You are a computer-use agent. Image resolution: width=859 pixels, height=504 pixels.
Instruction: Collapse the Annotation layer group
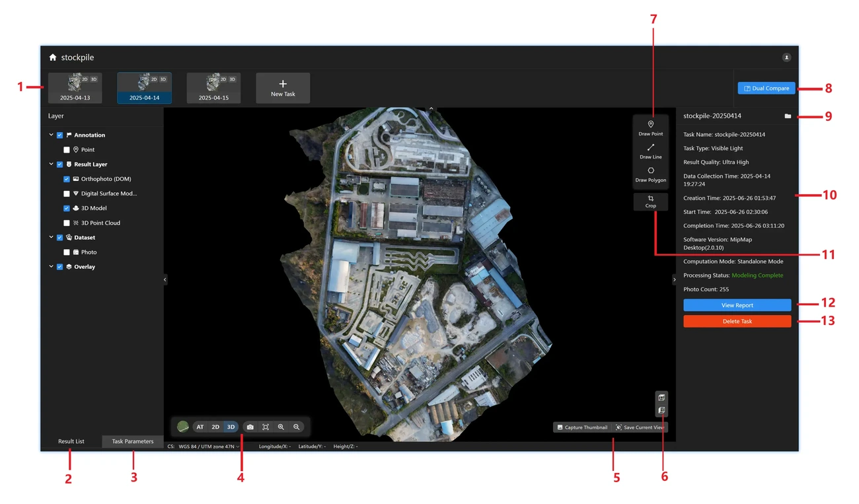pos(51,135)
